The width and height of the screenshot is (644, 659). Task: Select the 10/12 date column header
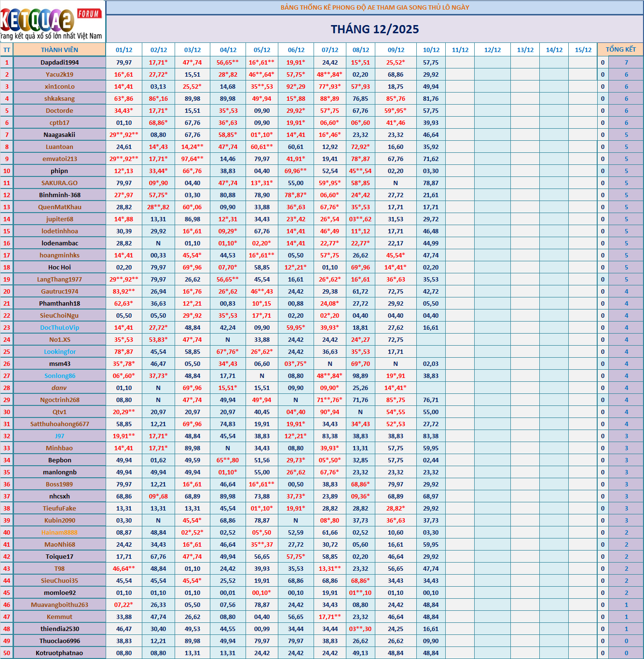point(431,50)
